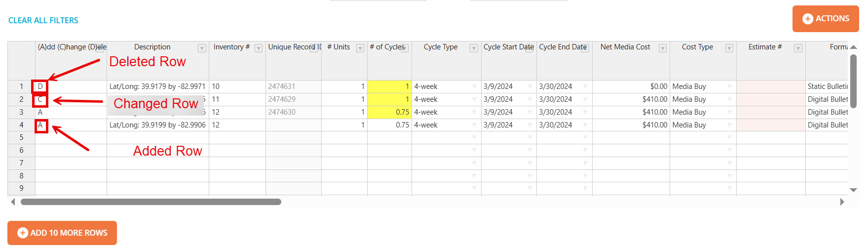Click the # Units column filter icon
Image resolution: width=868 pixels, height=251 pixels.
tap(360, 48)
